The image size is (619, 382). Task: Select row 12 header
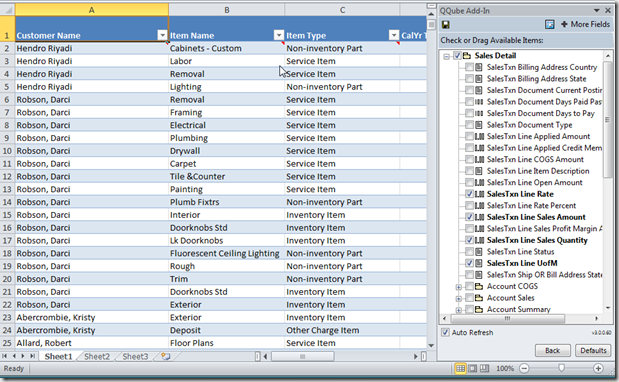coord(7,176)
